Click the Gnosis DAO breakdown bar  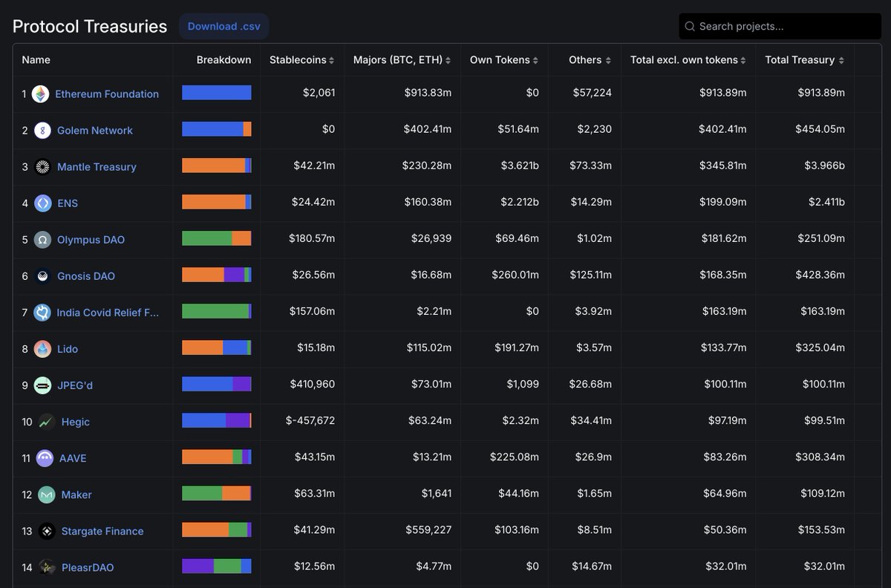[x=217, y=275]
